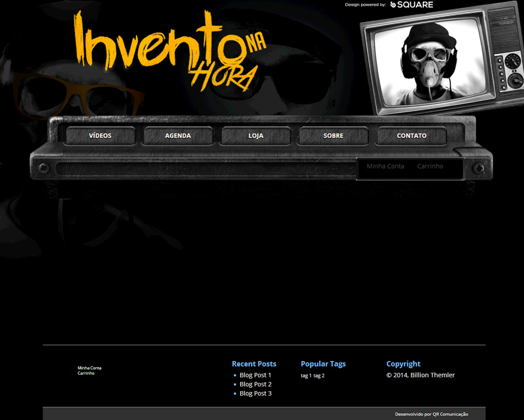This screenshot has width=524, height=420.
Task: Click the Square logo in header
Action: click(x=412, y=5)
